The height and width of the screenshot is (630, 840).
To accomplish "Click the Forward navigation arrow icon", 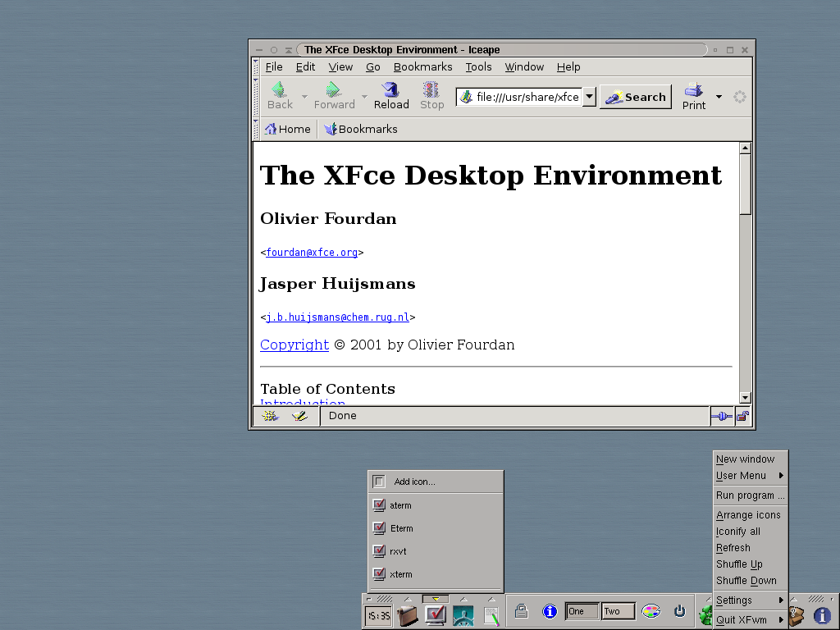I will (x=333, y=89).
